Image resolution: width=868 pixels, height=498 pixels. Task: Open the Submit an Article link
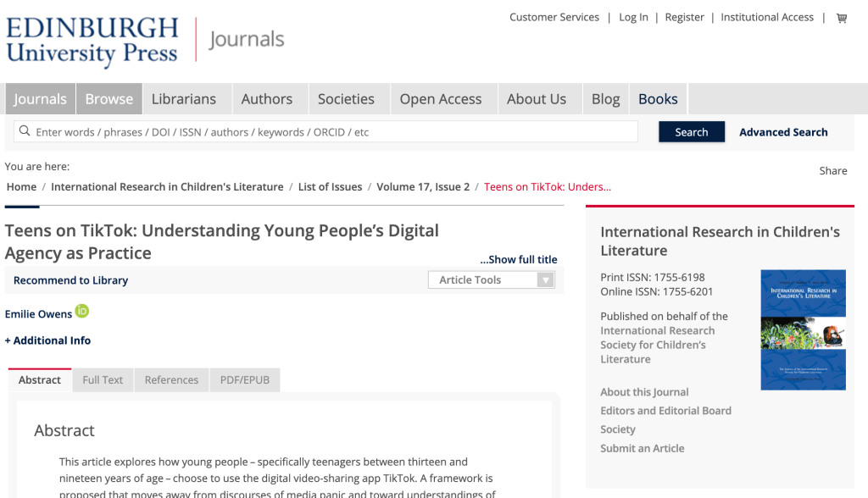coord(642,448)
